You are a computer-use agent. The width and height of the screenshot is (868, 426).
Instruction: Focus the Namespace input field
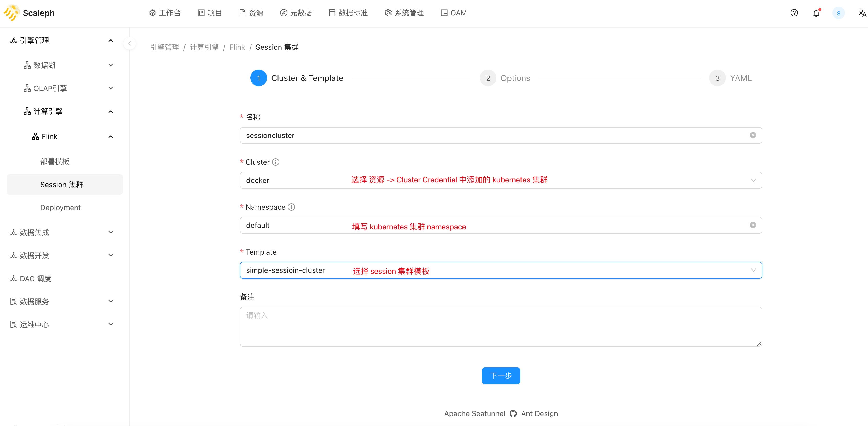[x=501, y=225]
